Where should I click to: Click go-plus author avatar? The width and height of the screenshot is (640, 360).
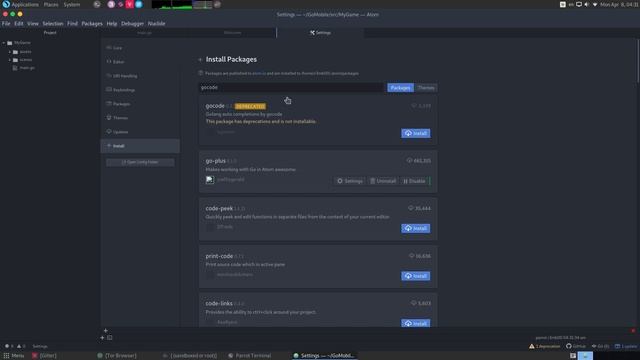pyautogui.click(x=210, y=180)
